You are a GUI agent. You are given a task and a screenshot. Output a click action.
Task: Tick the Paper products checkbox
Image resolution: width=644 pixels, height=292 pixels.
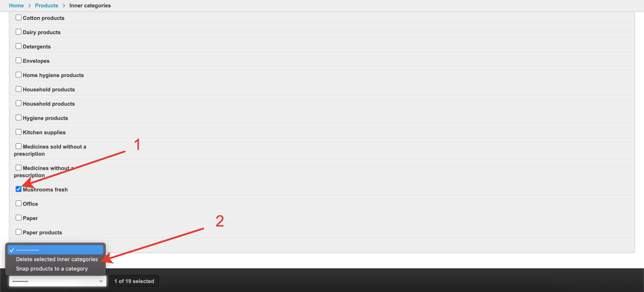coord(19,232)
